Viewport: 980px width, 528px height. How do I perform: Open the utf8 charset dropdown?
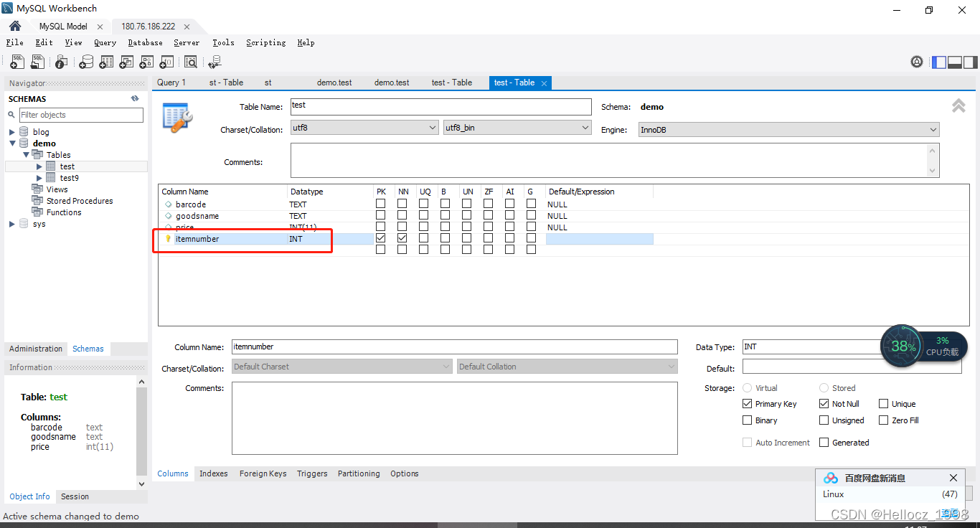pos(364,128)
